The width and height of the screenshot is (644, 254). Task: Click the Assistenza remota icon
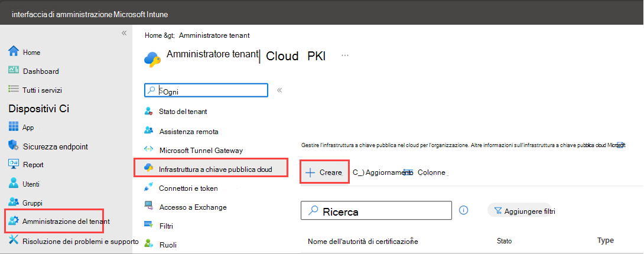coord(149,131)
